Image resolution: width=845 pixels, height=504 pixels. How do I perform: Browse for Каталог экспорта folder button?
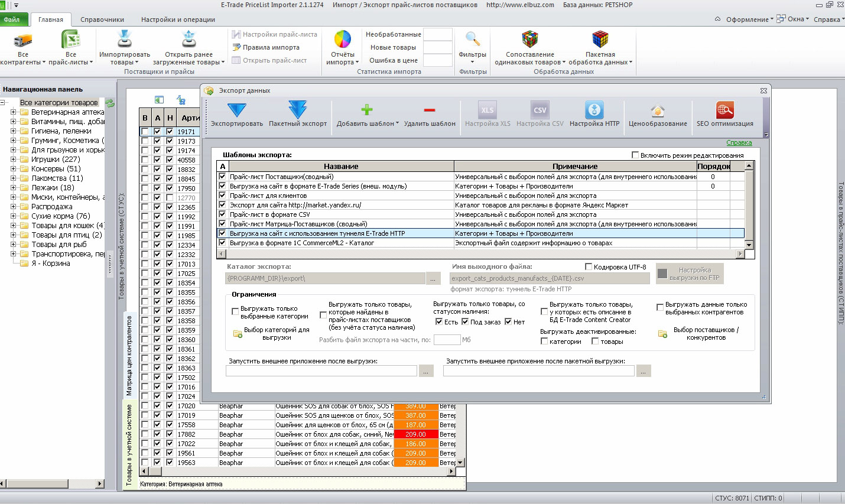coord(433,278)
